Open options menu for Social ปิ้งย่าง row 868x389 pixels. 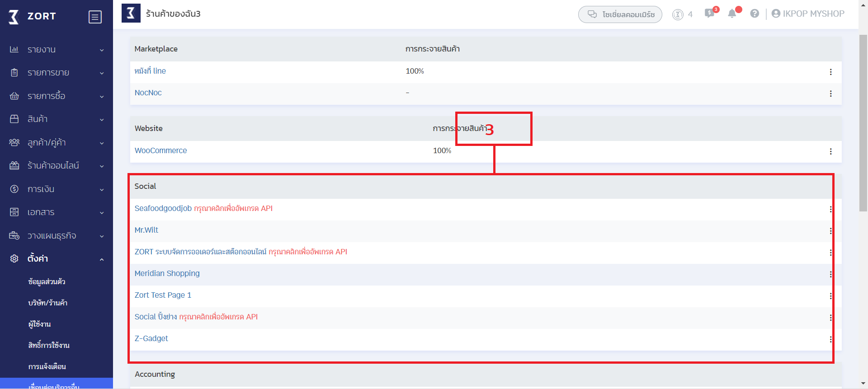point(830,318)
